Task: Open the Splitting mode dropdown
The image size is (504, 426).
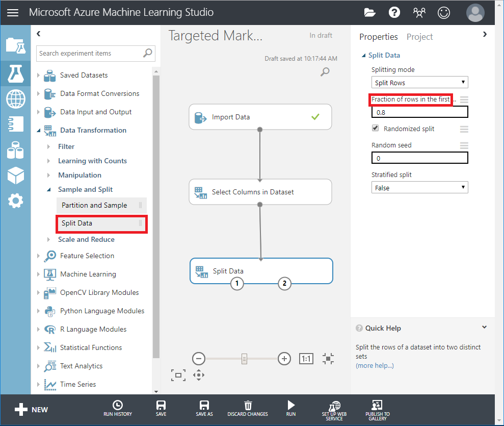Action: 419,83
